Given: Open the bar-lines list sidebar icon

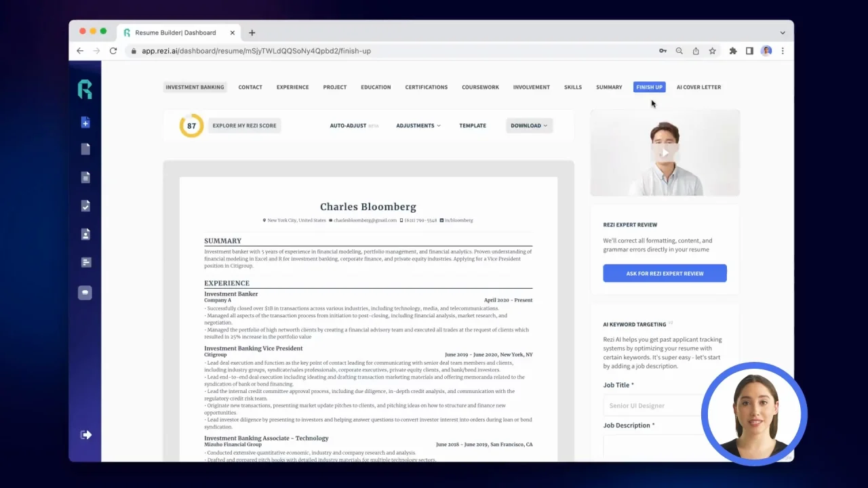Looking at the screenshot, I should pos(85,262).
